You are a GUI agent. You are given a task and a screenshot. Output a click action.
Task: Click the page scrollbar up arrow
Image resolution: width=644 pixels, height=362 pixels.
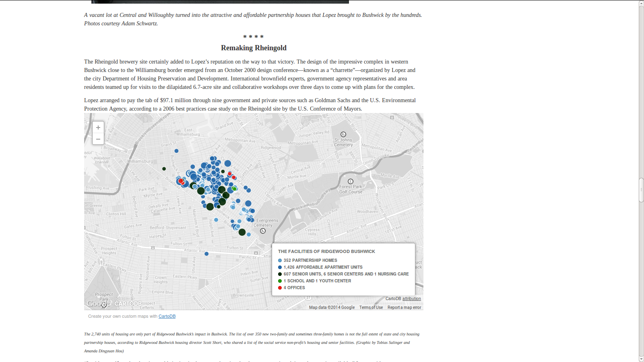point(641,3)
